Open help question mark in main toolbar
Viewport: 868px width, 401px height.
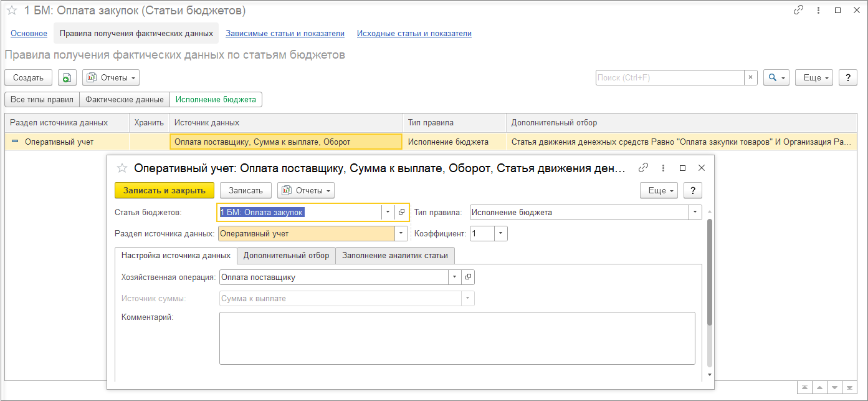point(848,77)
